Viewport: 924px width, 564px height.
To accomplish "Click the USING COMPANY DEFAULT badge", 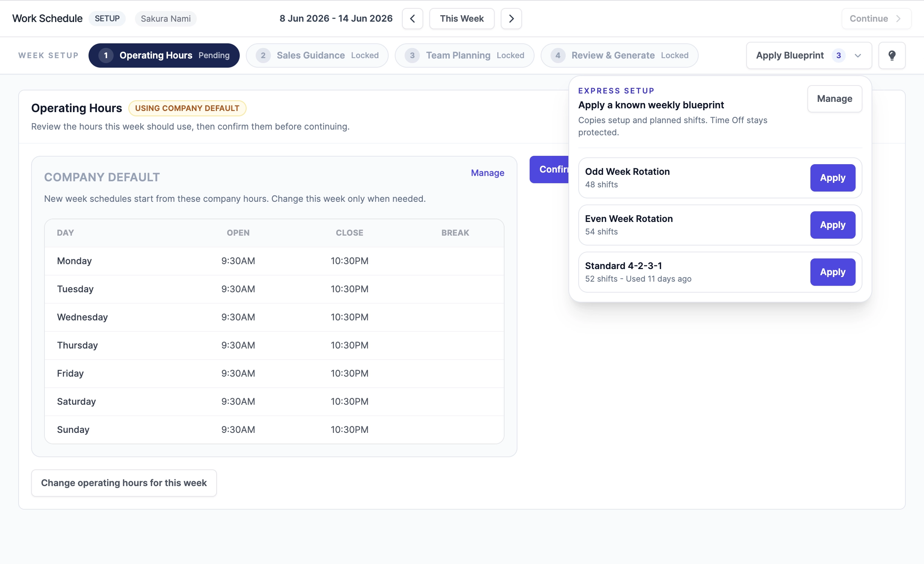I will [x=187, y=108].
